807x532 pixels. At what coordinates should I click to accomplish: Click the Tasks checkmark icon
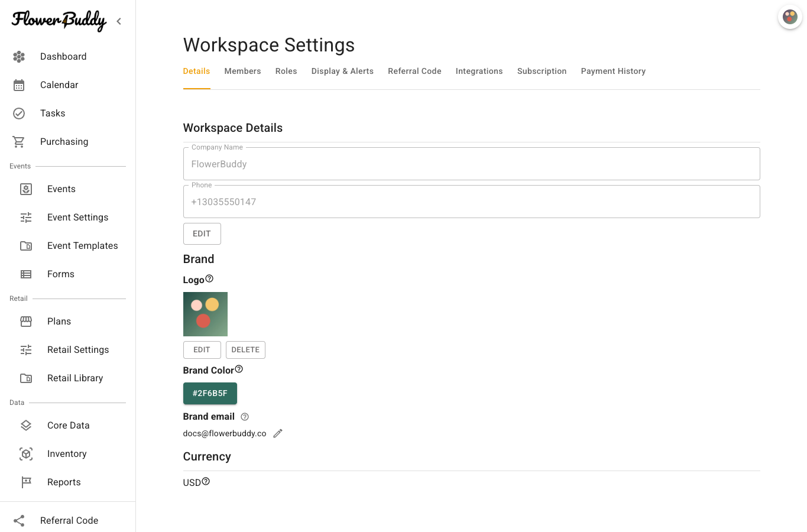coord(19,113)
